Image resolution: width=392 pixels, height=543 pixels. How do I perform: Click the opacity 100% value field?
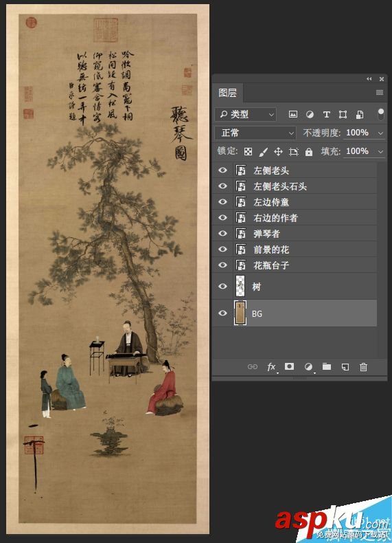[358, 133]
